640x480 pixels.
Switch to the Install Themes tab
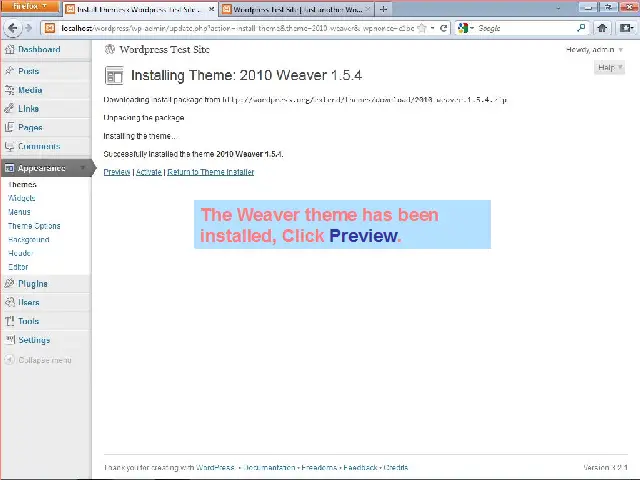140,9
